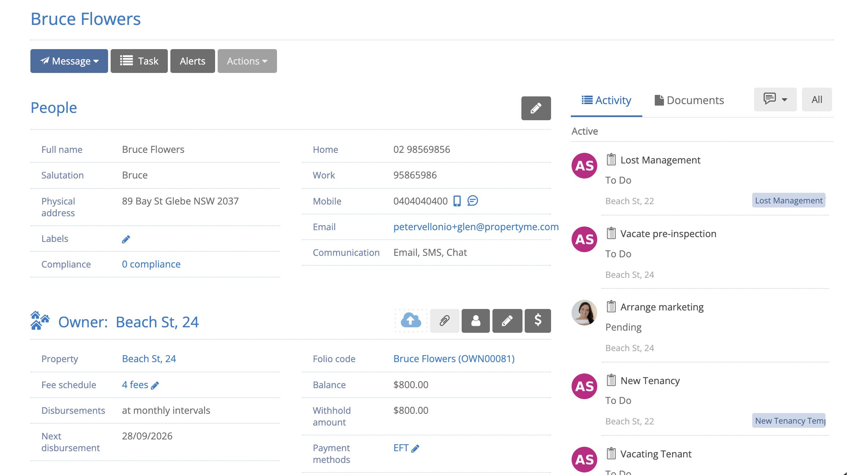
Task: Edit payment methods pencil next to EFT
Action: 415,448
